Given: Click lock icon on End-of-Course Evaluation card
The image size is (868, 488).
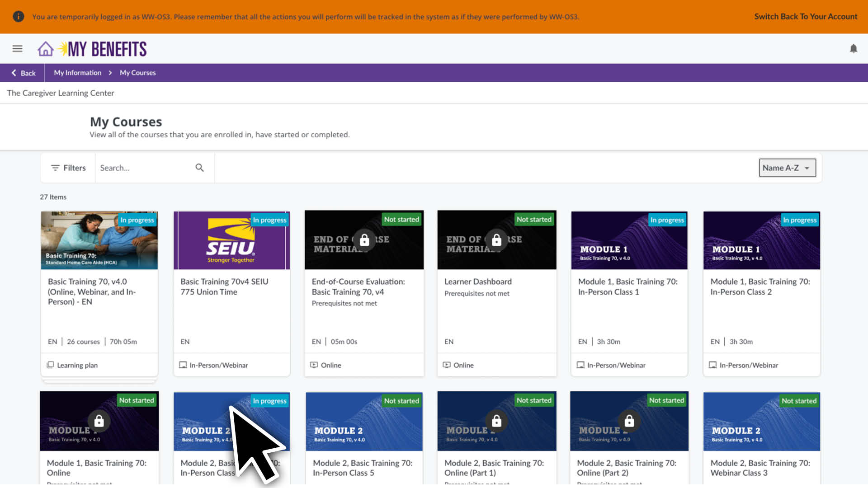Looking at the screenshot, I should (x=364, y=240).
